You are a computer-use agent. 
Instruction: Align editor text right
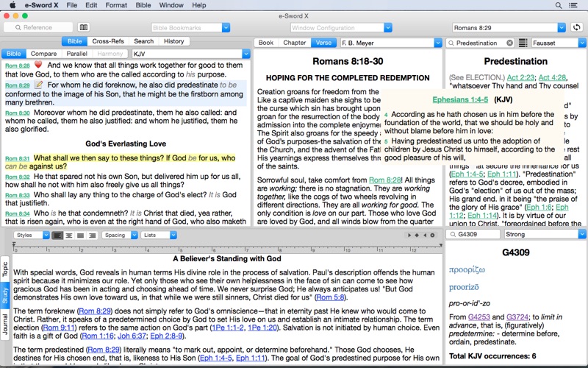[92, 236]
